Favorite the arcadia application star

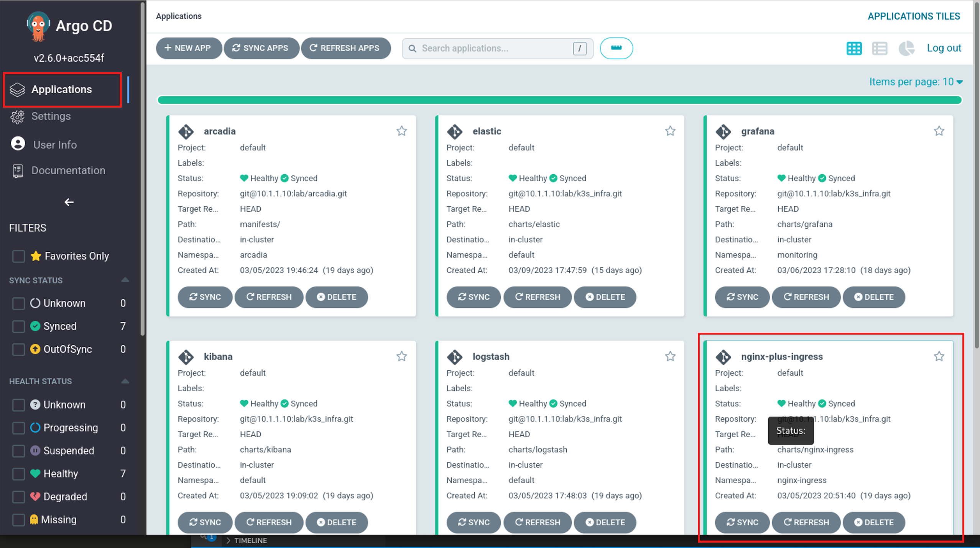coord(401,131)
